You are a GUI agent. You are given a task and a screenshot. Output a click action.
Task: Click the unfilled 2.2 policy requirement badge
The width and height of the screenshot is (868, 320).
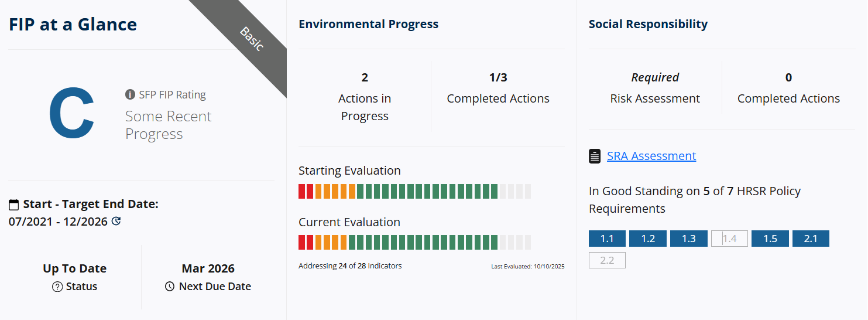click(607, 260)
